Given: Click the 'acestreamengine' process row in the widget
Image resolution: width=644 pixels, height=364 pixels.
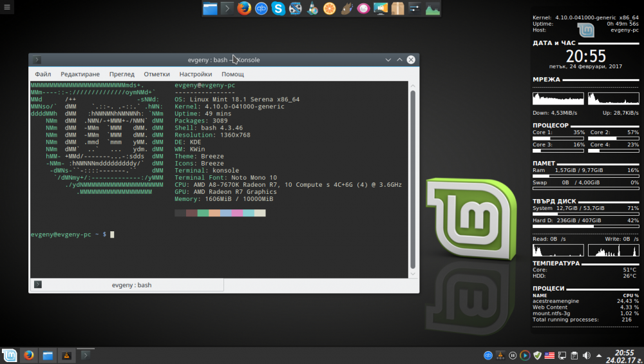Looking at the screenshot, I should coord(585,301).
